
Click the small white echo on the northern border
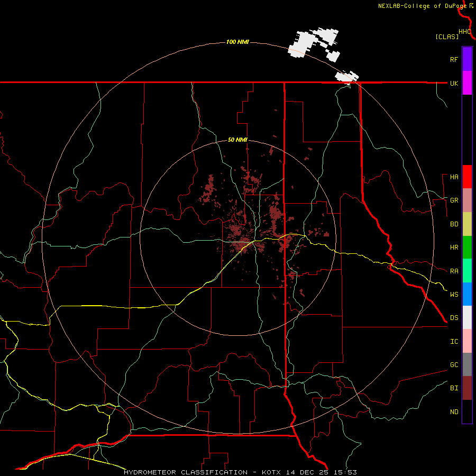tap(346, 77)
